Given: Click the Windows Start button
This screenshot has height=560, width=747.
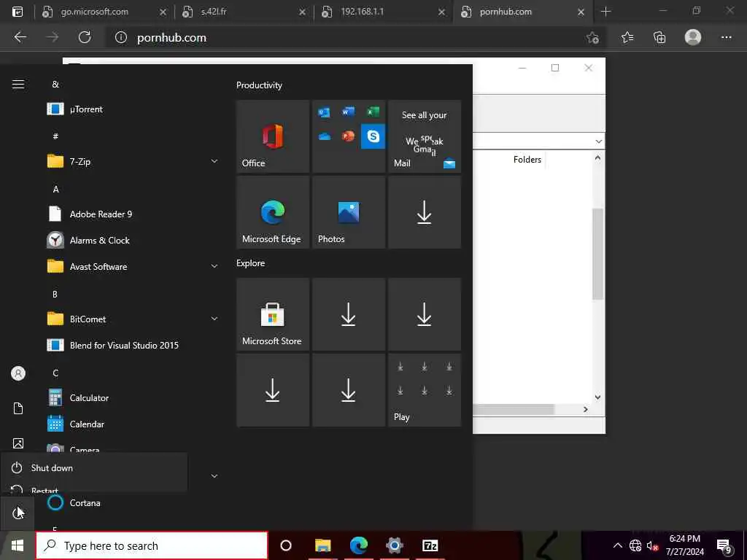Looking at the screenshot, I should (18, 545).
